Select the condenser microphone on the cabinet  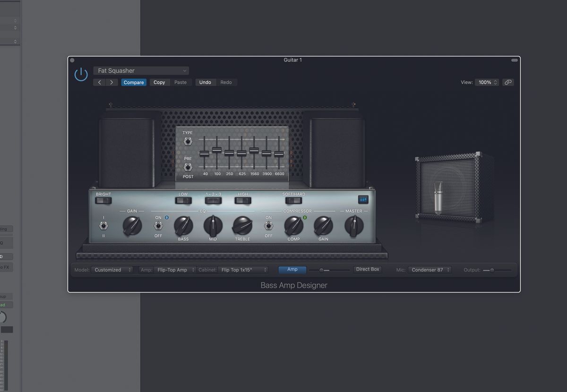[x=437, y=198]
